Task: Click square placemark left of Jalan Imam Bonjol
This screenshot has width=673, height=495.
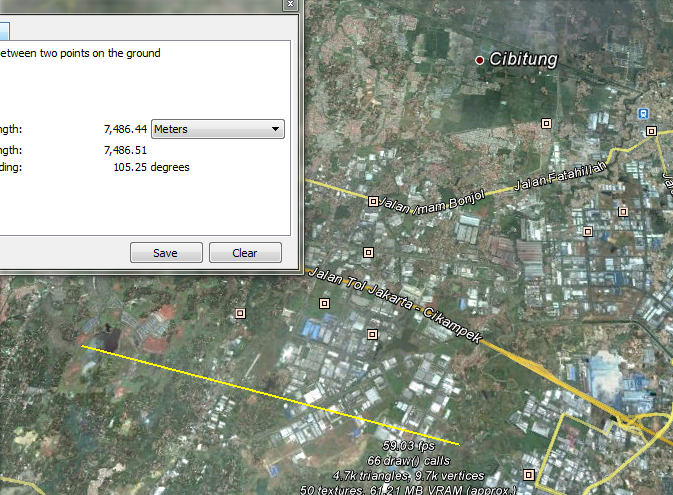Action: tap(373, 201)
